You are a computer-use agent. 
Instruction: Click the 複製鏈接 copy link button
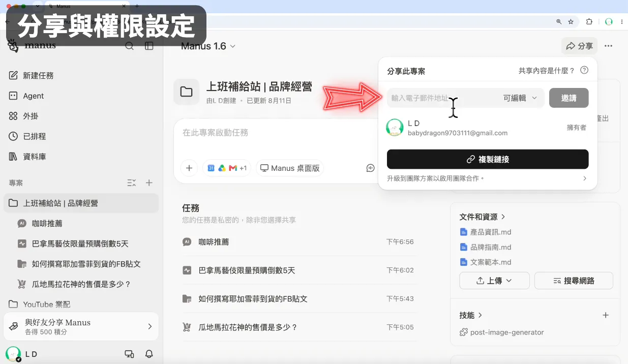[x=488, y=159]
